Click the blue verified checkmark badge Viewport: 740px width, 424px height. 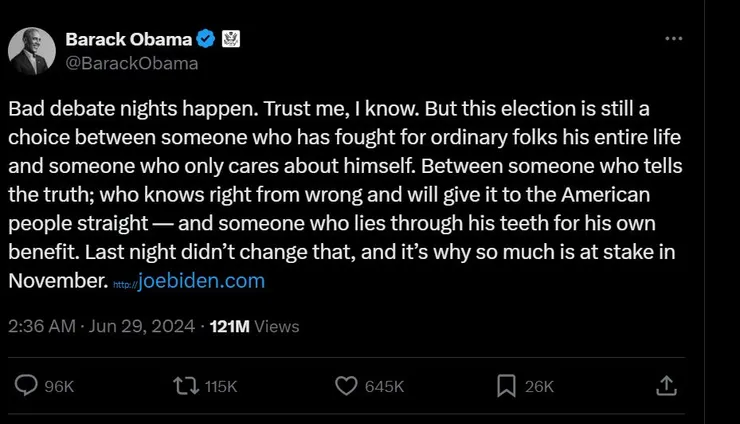(206, 40)
